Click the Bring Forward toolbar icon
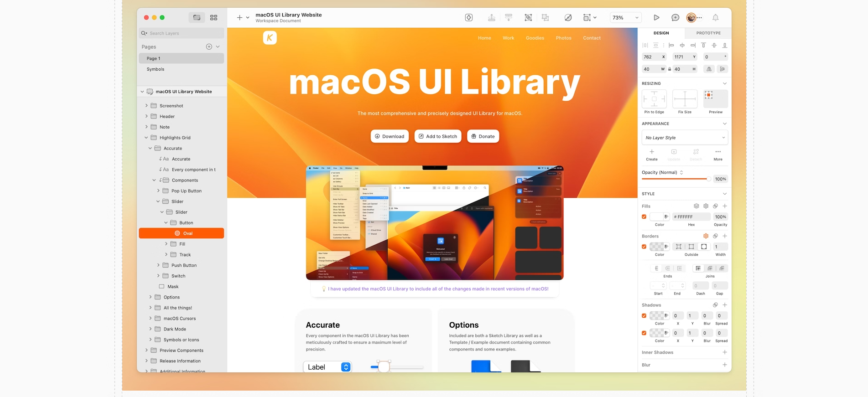This screenshot has height=397, width=868. (491, 17)
